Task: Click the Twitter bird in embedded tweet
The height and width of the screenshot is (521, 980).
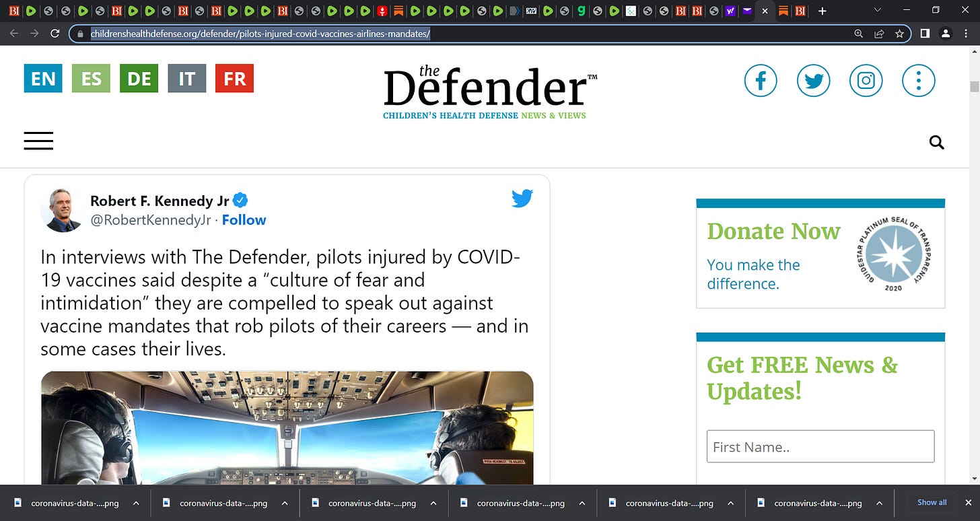Action: [x=522, y=199]
